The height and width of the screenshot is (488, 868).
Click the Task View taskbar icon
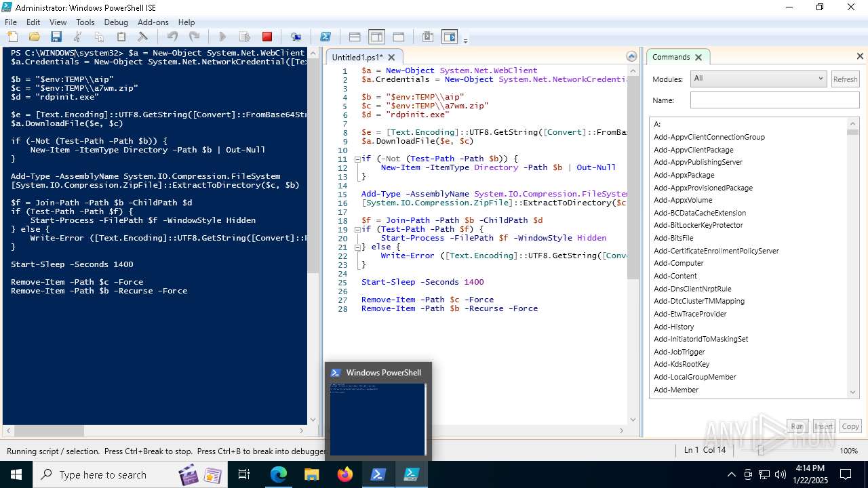tap(244, 474)
